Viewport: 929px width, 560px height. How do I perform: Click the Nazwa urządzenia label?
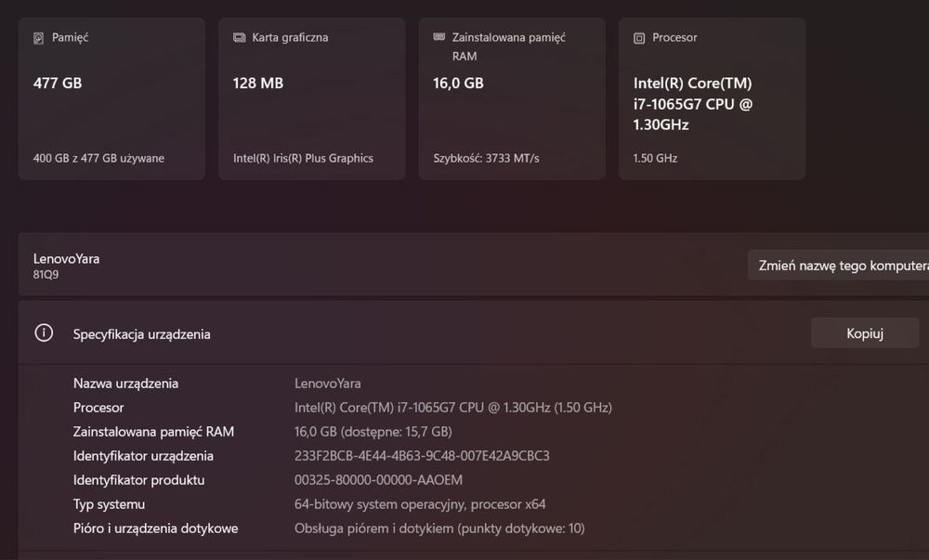(x=125, y=383)
